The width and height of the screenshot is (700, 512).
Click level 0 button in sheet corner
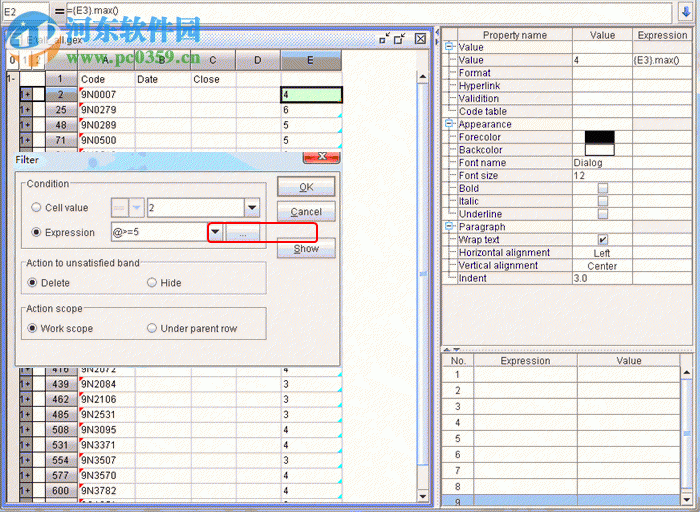tap(12, 60)
